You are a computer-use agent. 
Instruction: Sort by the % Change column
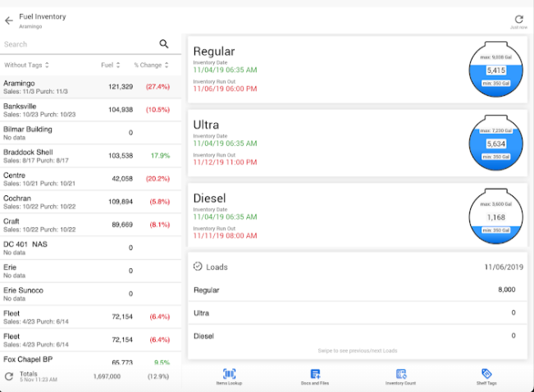(x=151, y=65)
